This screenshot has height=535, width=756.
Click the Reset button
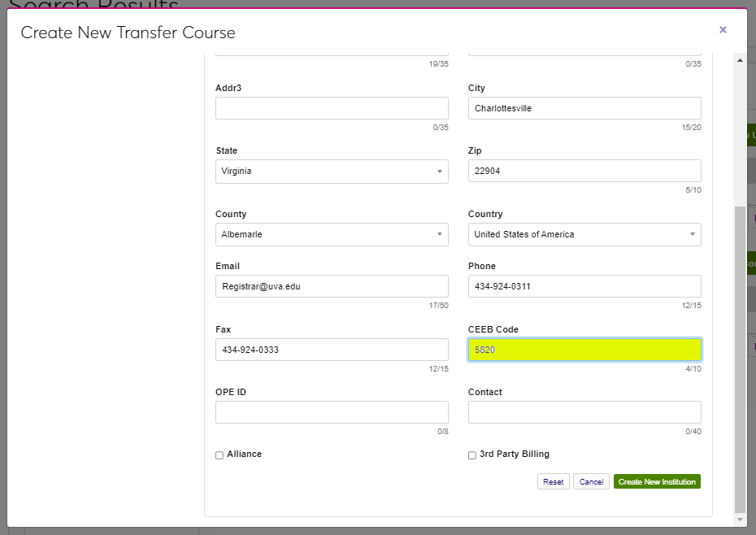coord(553,481)
